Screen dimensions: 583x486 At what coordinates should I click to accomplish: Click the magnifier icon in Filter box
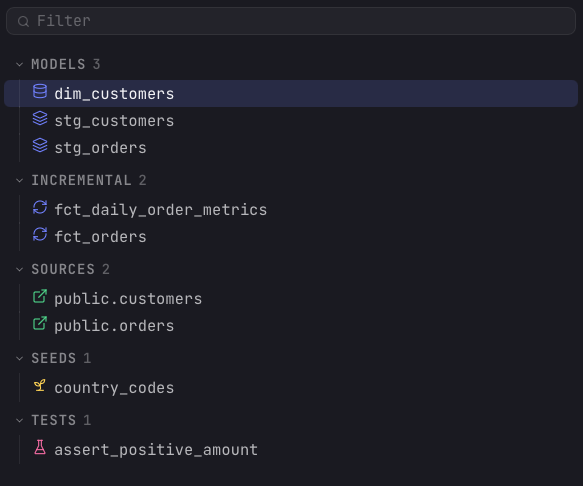click(23, 21)
